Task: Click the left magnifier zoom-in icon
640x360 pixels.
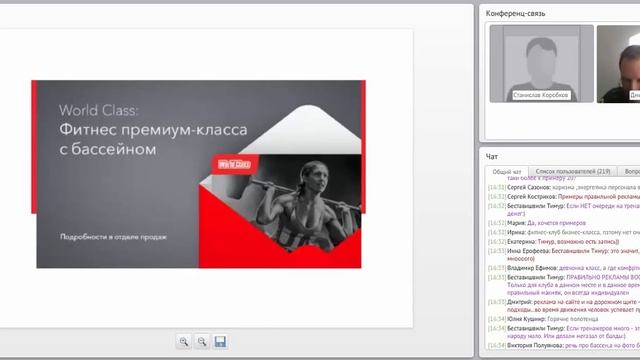Action: coord(184,342)
